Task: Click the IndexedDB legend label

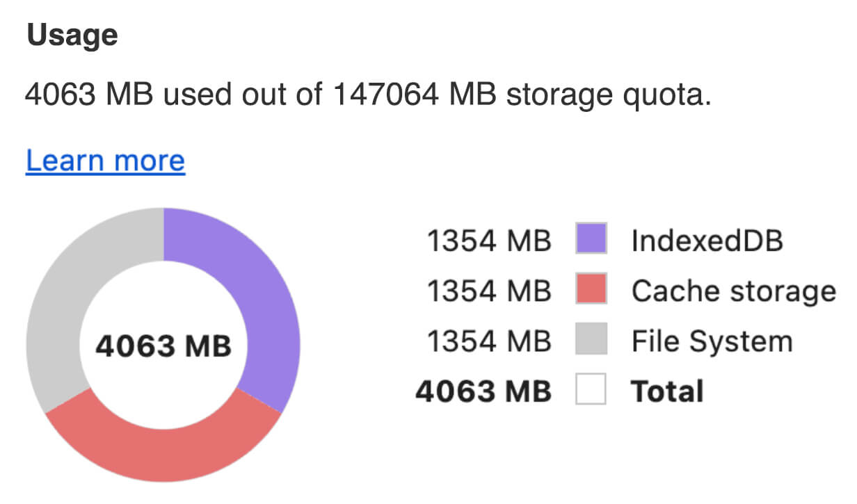Action: click(707, 241)
